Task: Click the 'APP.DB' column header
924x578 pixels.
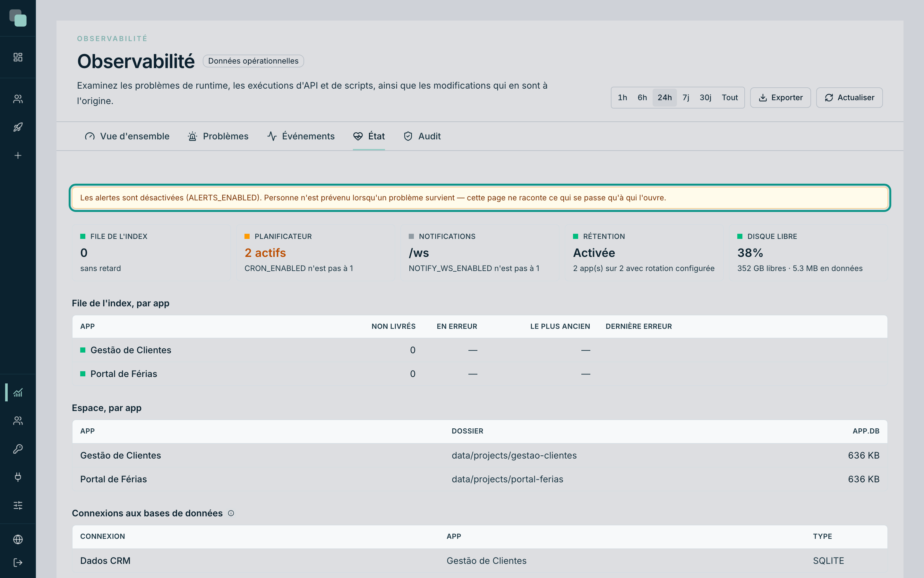Action: click(x=866, y=431)
